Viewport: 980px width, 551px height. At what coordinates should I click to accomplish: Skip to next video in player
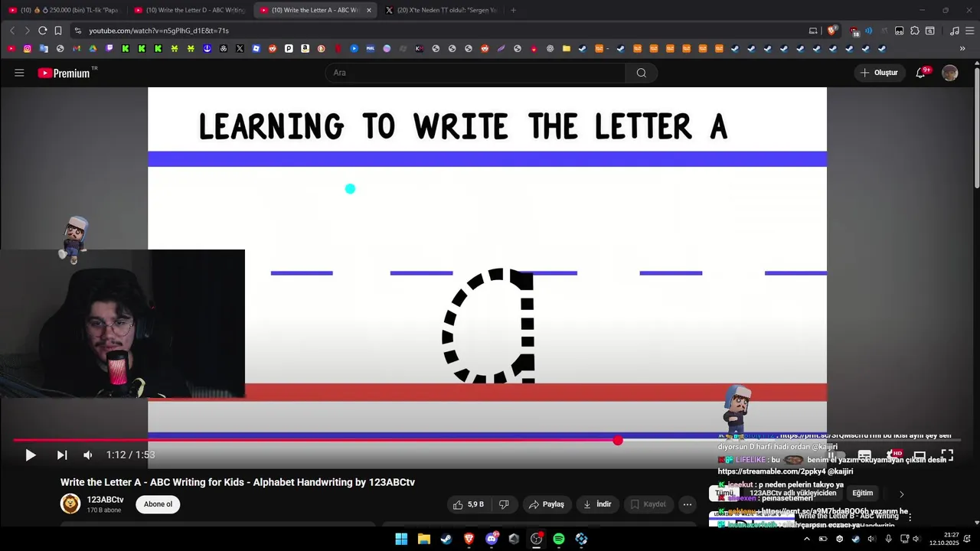click(62, 455)
